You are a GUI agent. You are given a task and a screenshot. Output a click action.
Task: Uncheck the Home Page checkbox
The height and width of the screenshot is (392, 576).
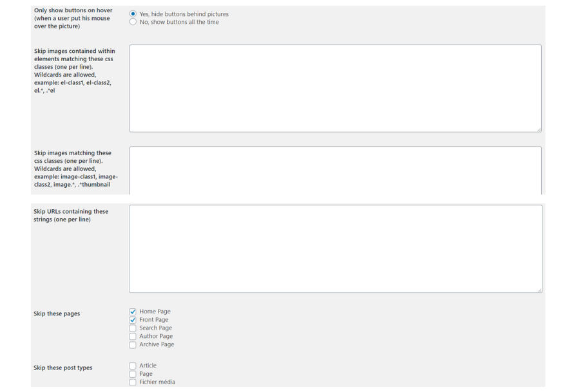(x=133, y=312)
